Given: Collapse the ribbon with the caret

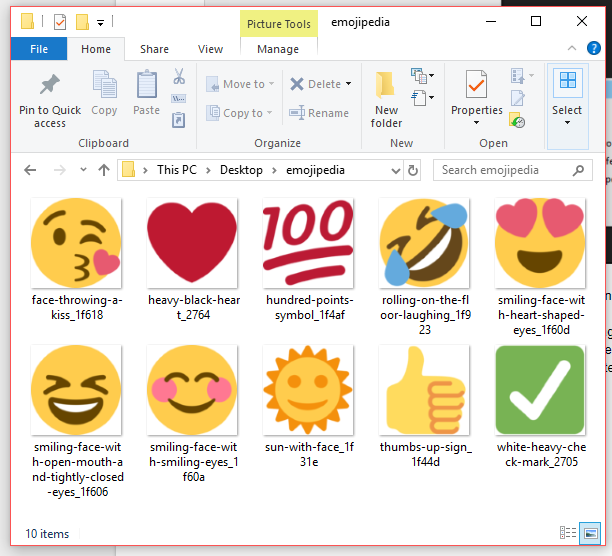Looking at the screenshot, I should (x=571, y=48).
